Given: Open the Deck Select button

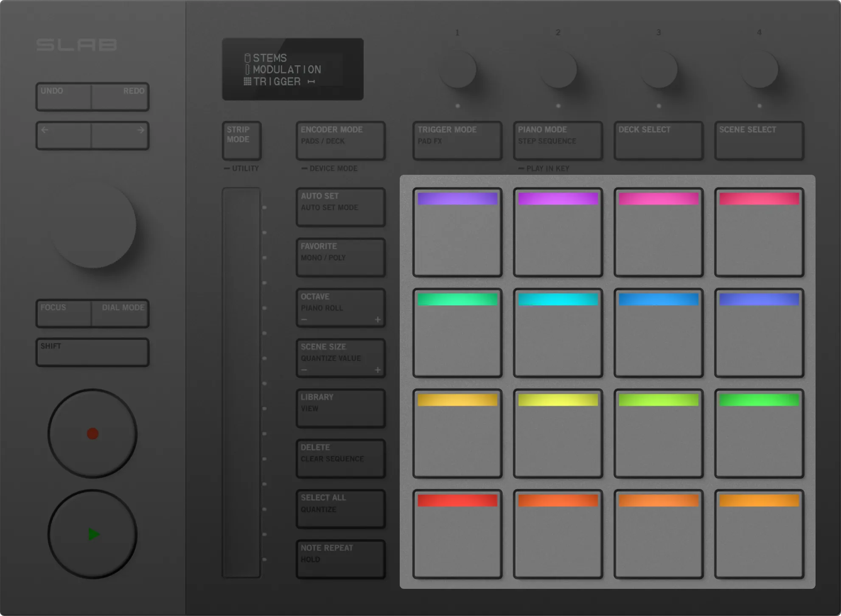Looking at the screenshot, I should click(x=658, y=140).
